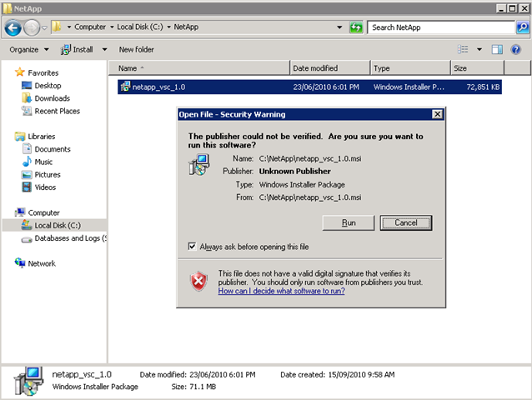The width and height of the screenshot is (532, 400).
Task: Open 'How can I decide what software to run?' link
Action: tap(281, 291)
